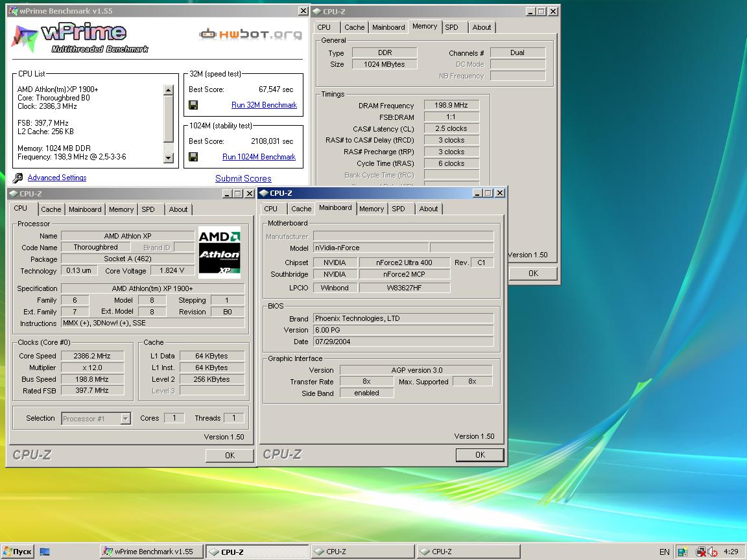Switch to SPD tab in CPU-Z CPU window

click(148, 209)
